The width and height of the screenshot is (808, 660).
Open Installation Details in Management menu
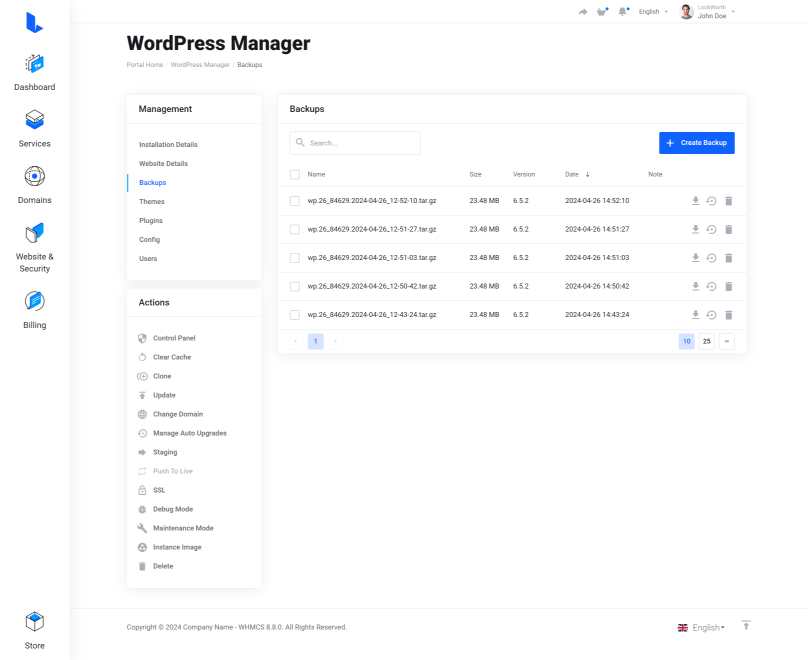tap(168, 145)
